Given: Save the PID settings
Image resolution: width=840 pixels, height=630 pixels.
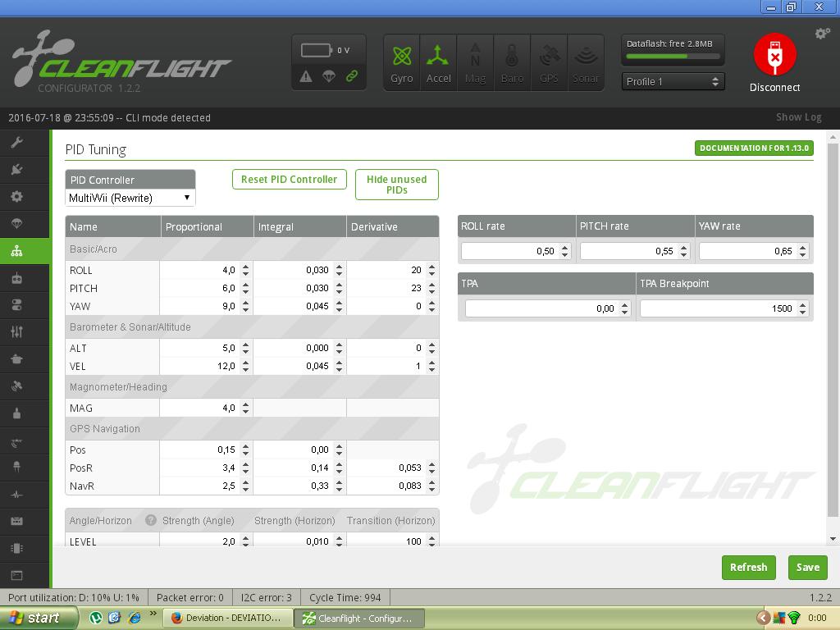Looking at the screenshot, I should click(x=808, y=568).
